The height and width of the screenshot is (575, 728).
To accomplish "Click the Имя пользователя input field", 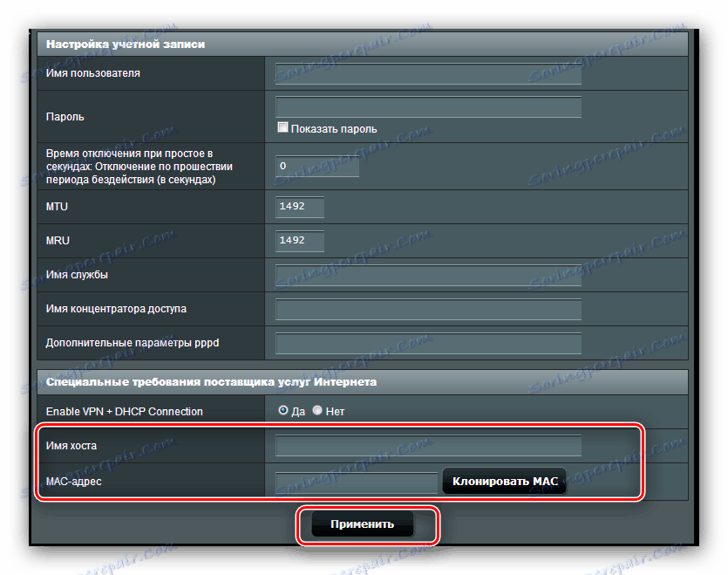I will [427, 73].
